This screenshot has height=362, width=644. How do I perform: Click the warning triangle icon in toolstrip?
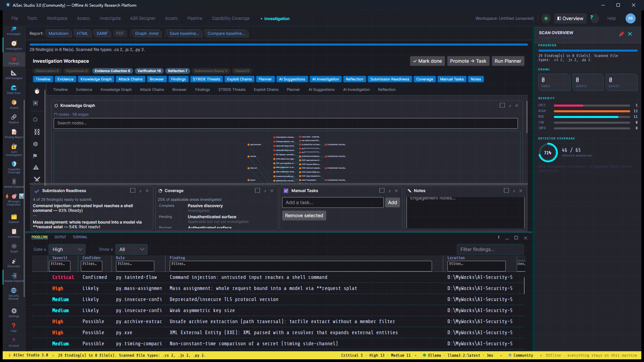click(x=36, y=168)
